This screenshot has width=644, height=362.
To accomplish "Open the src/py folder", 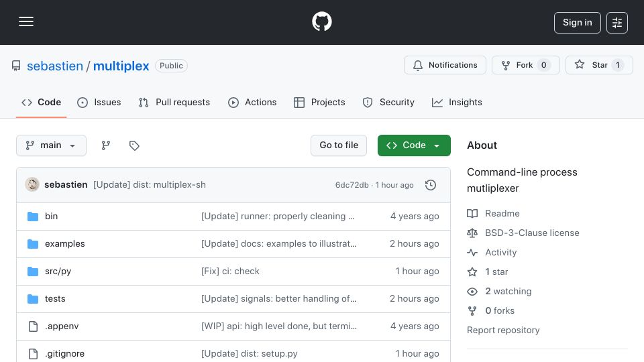I will point(58,271).
